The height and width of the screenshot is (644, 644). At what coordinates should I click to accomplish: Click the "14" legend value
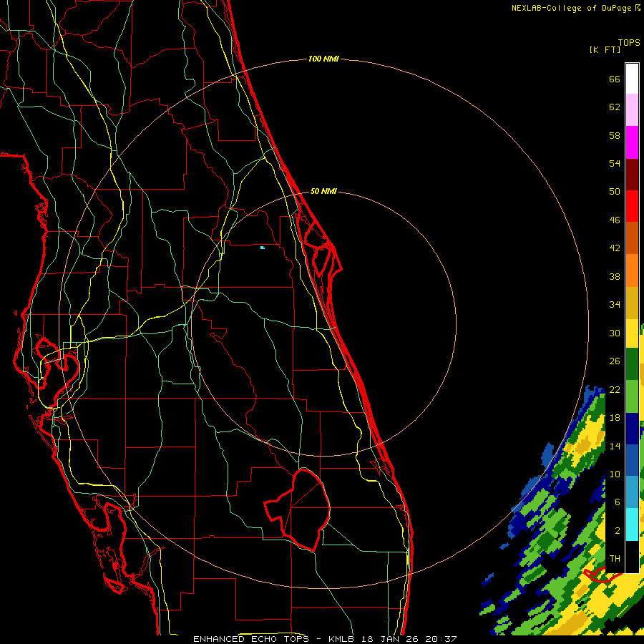tap(615, 446)
